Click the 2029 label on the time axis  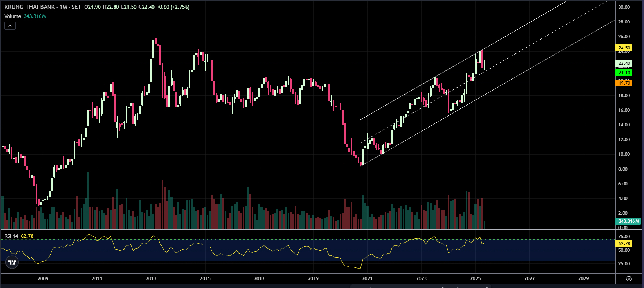(584, 278)
